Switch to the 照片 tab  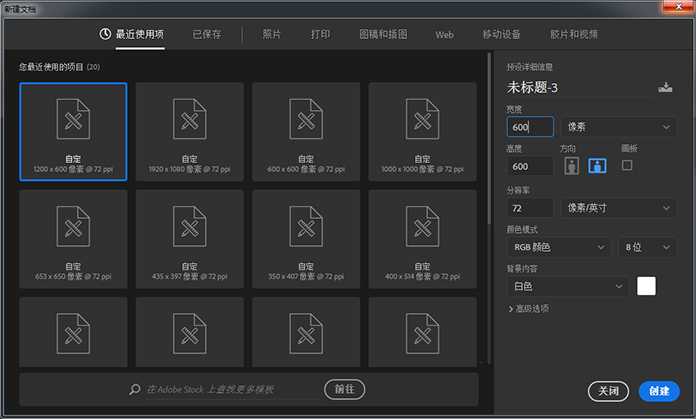[272, 34]
